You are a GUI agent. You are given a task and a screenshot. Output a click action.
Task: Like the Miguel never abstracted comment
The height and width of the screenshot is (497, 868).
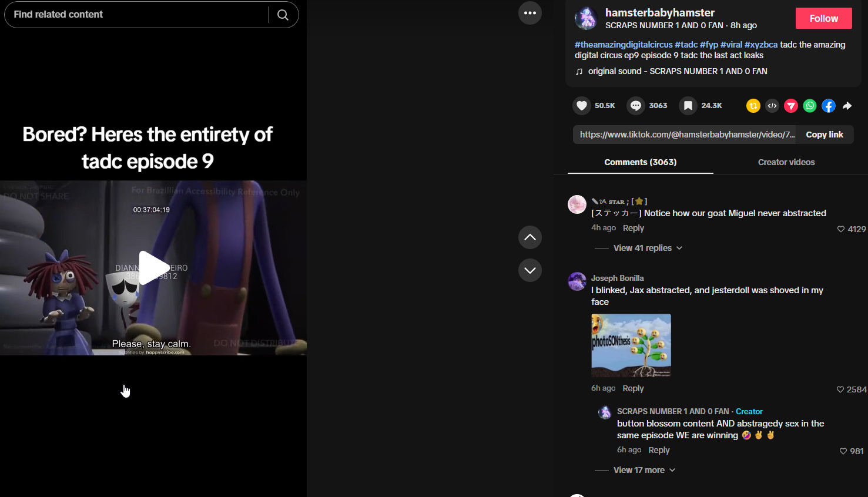[x=841, y=229]
